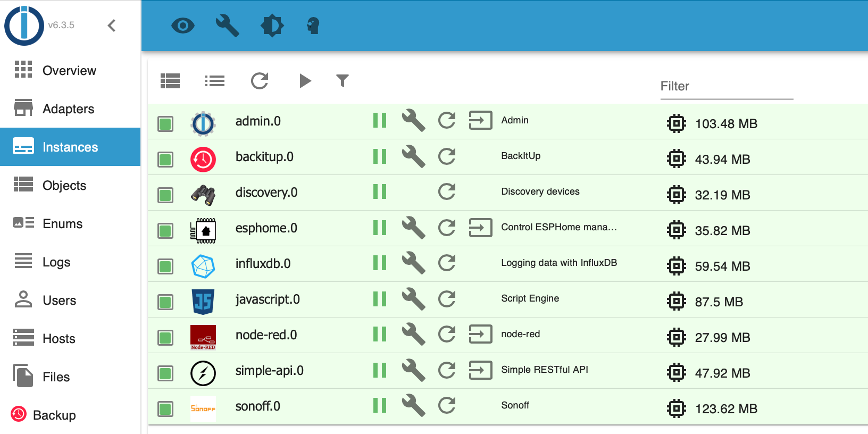Restart the admin.0 instance
This screenshot has height=434, width=868.
pyautogui.click(x=447, y=120)
